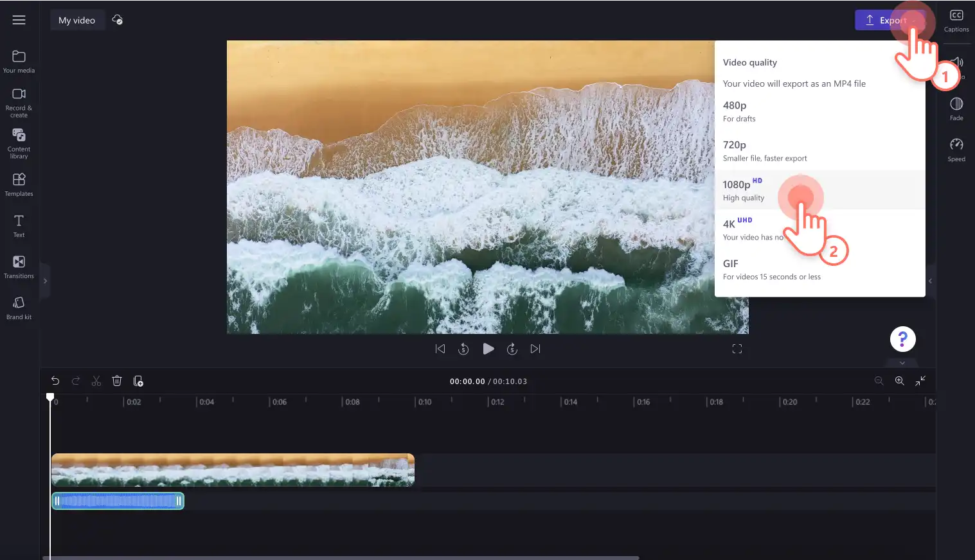Open the Captions panel

(956, 21)
